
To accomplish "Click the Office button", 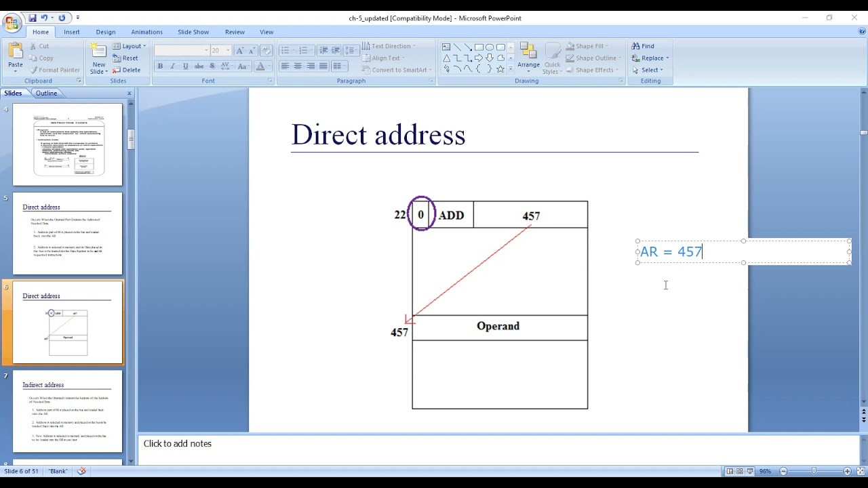I will pyautogui.click(x=12, y=24).
